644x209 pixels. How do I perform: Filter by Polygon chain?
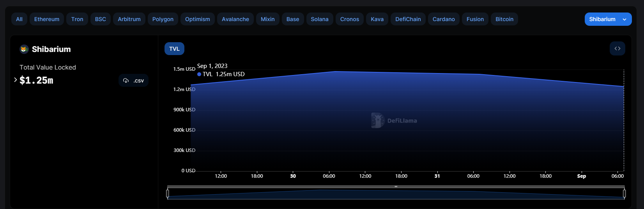163,19
